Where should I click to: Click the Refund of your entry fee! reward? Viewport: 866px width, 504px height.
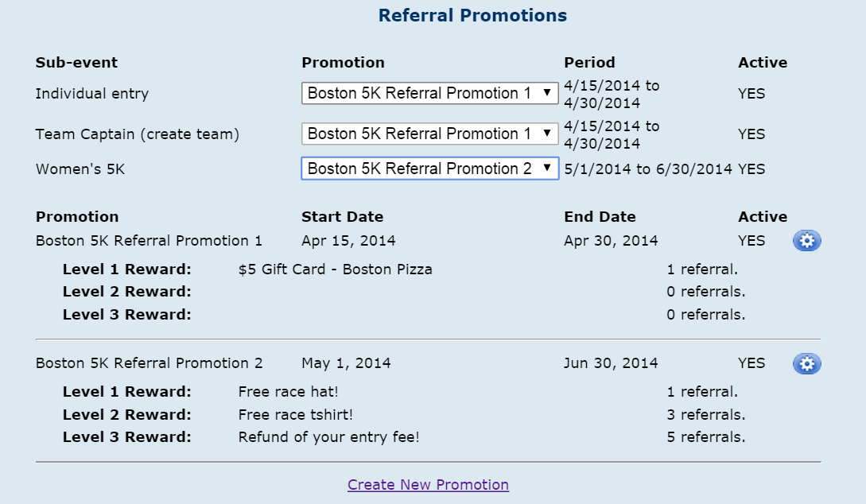[328, 437]
